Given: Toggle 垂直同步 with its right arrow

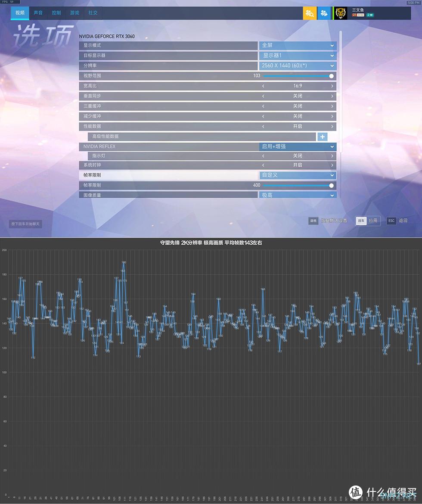Looking at the screenshot, I should [x=332, y=96].
